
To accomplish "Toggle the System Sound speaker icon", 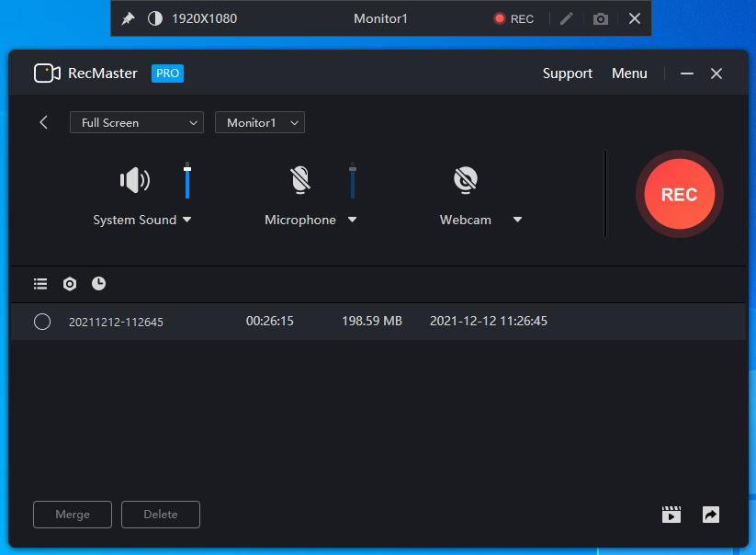I will pos(134,180).
